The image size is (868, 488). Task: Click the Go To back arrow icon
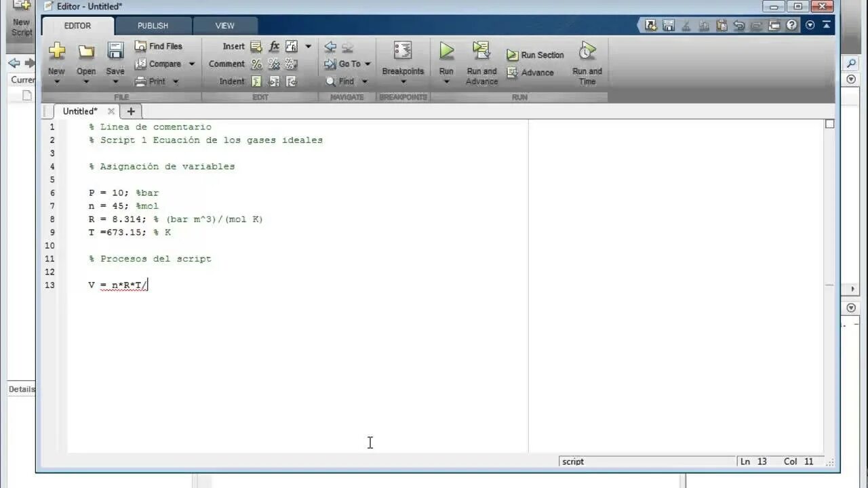coord(331,47)
